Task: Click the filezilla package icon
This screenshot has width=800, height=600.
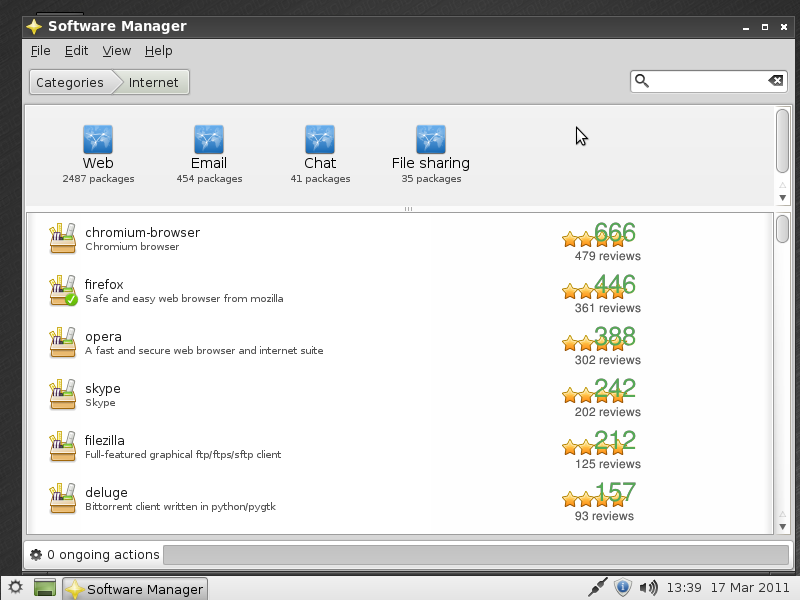Action: click(62, 447)
